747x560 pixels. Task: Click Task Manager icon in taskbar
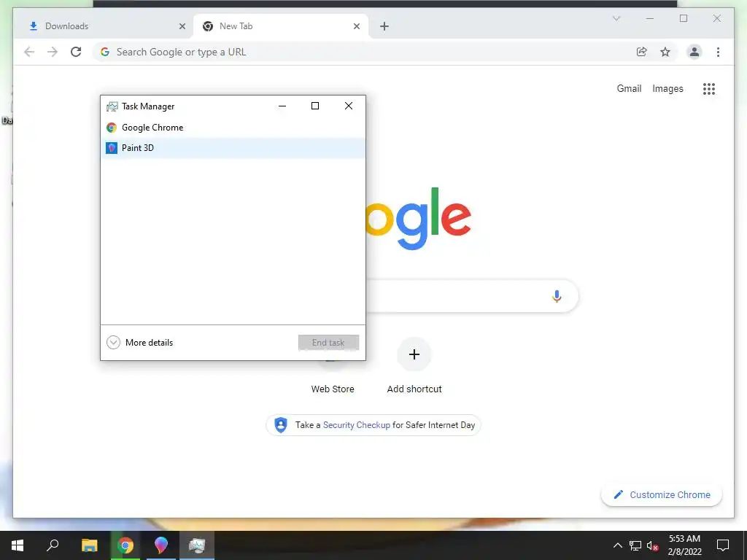point(197,545)
